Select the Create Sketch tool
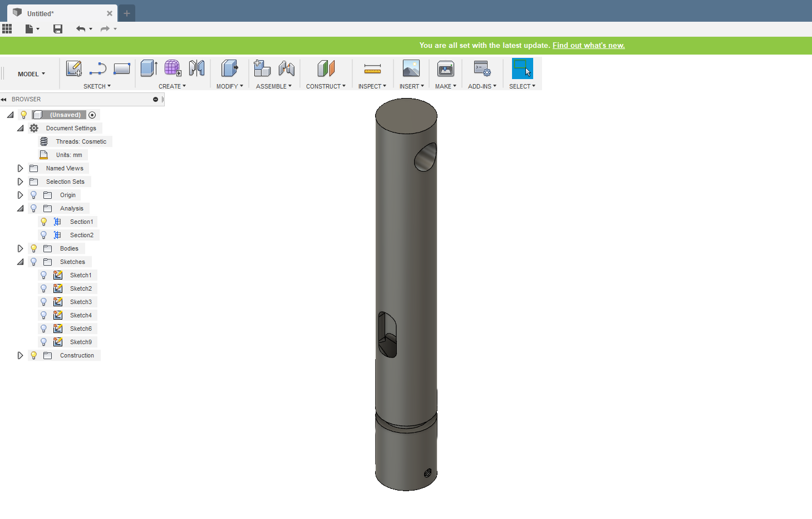The width and height of the screenshot is (812, 519). [73, 68]
